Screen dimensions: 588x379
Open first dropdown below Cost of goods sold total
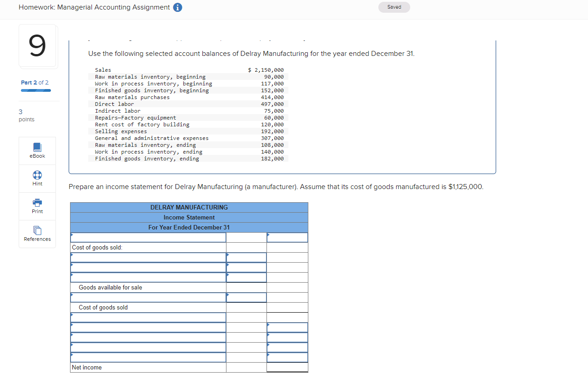pyautogui.click(x=148, y=317)
